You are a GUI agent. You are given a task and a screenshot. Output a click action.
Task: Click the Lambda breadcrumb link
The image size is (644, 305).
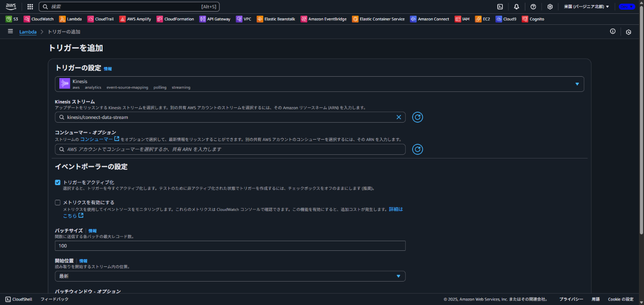point(28,32)
